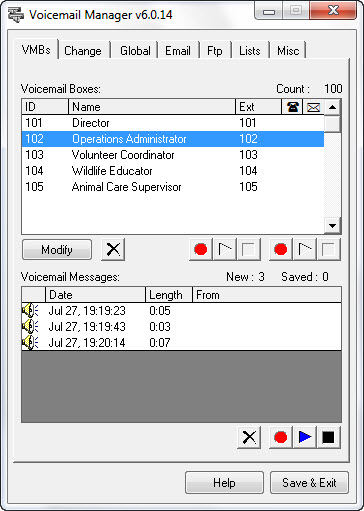Select the Operations Administrator row
Image resolution: width=364 pixels, height=511 pixels.
tap(173, 139)
